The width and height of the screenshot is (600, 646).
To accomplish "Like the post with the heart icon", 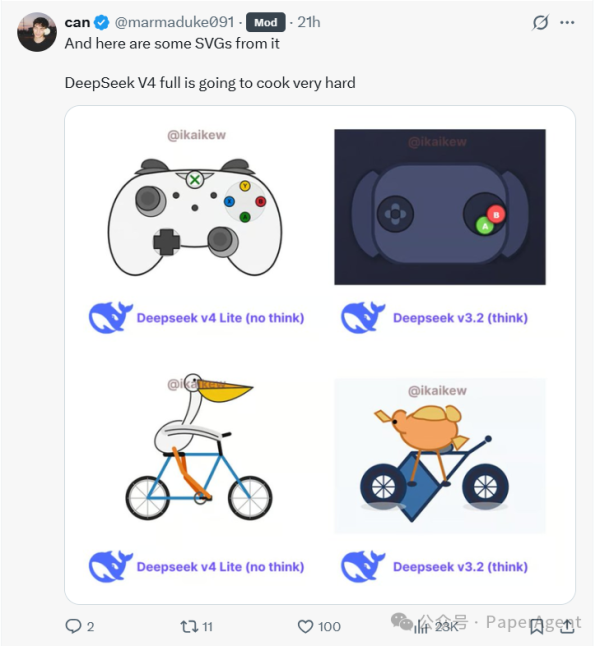I will [306, 626].
